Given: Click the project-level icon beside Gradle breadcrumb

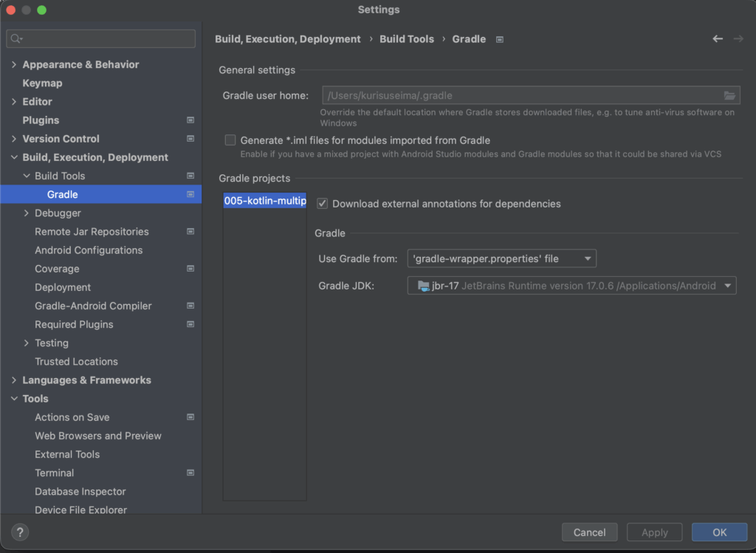Looking at the screenshot, I should (500, 39).
